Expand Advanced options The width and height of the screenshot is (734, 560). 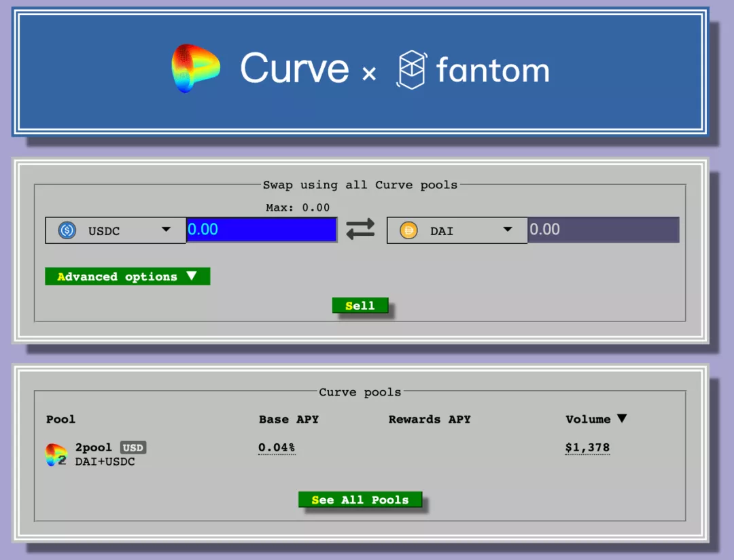pyautogui.click(x=127, y=276)
